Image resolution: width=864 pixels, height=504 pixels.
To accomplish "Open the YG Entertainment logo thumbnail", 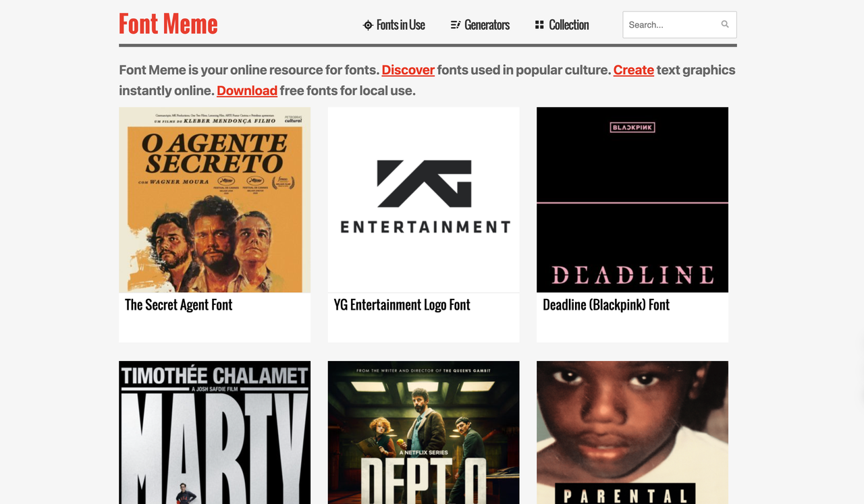I will pyautogui.click(x=423, y=200).
